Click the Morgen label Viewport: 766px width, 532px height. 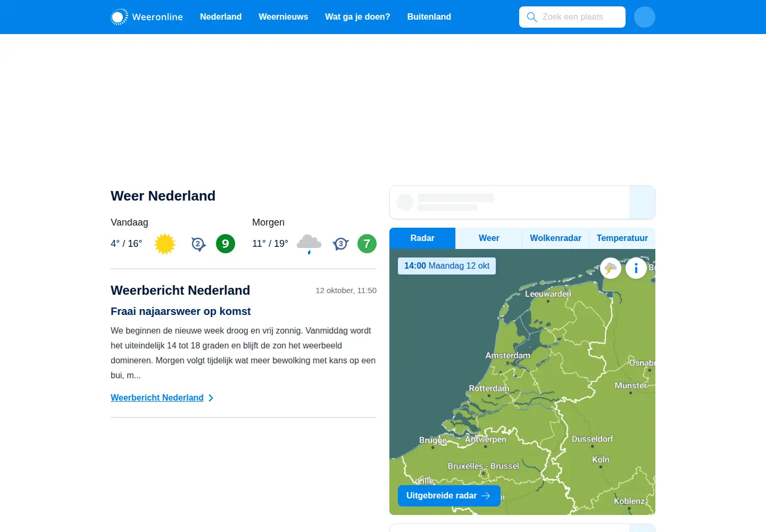pyautogui.click(x=268, y=222)
